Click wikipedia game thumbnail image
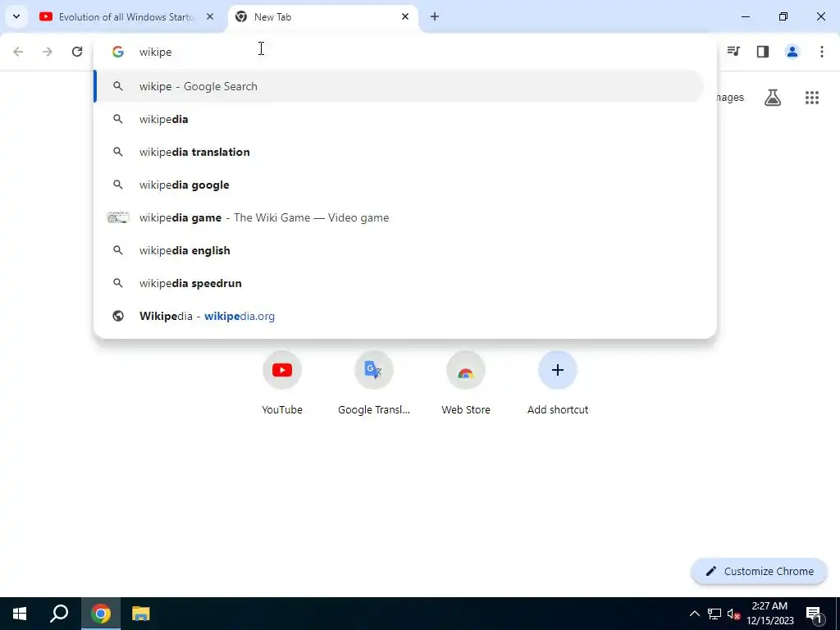840x630 pixels. pyautogui.click(x=118, y=217)
